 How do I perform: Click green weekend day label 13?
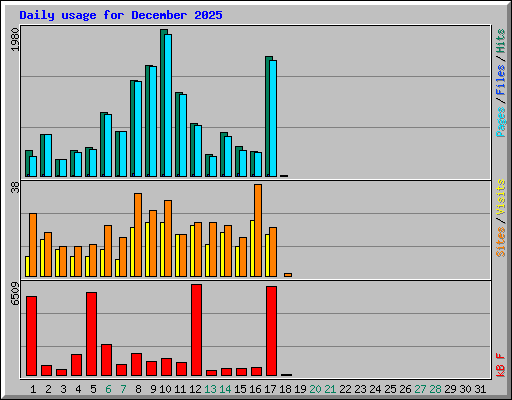(210, 389)
